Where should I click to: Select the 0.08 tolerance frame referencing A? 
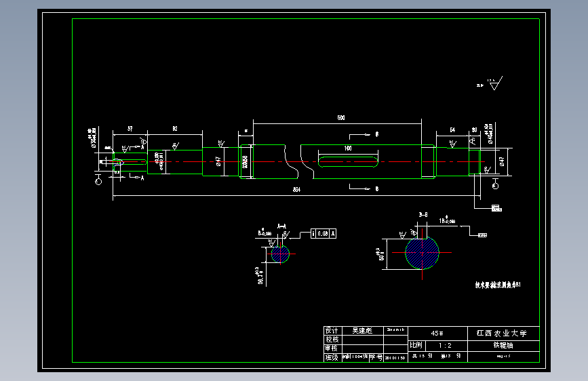tap(324, 234)
